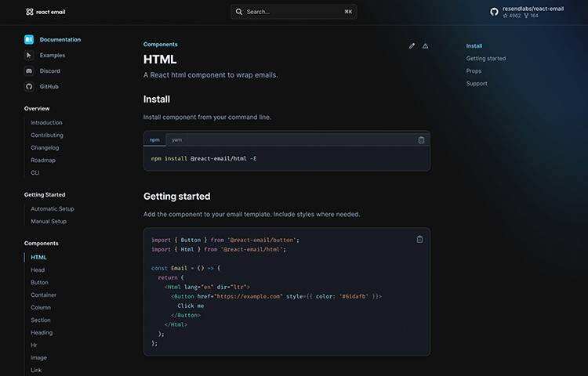Click the npm install command text

pyautogui.click(x=204, y=159)
